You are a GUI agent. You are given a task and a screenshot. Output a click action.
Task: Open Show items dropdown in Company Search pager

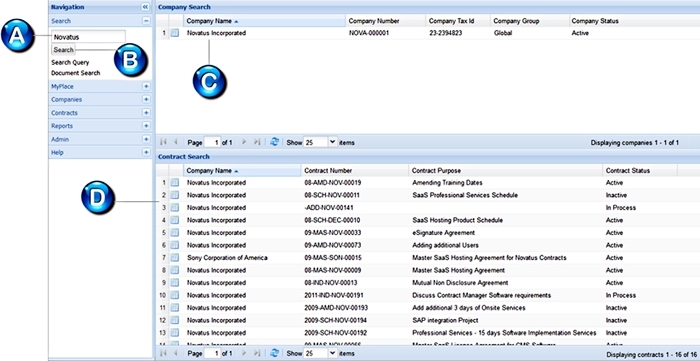[332, 142]
